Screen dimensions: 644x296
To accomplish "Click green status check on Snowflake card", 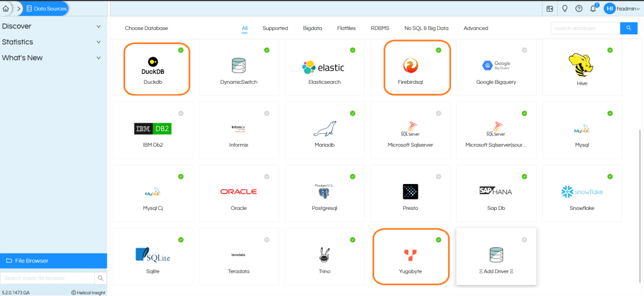I will pos(610,176).
